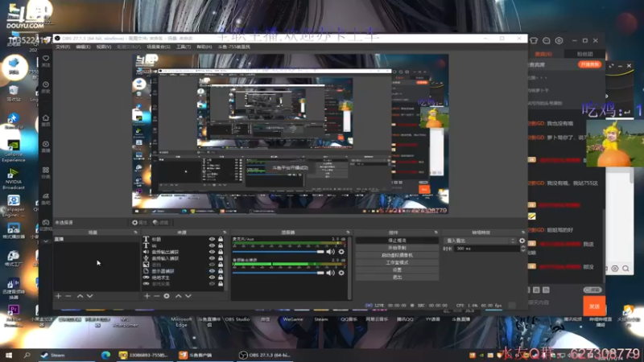This screenshot has height=362, width=644.
Task: Click four-squares category icon in Douyu sidebar
Action: tap(46, 170)
